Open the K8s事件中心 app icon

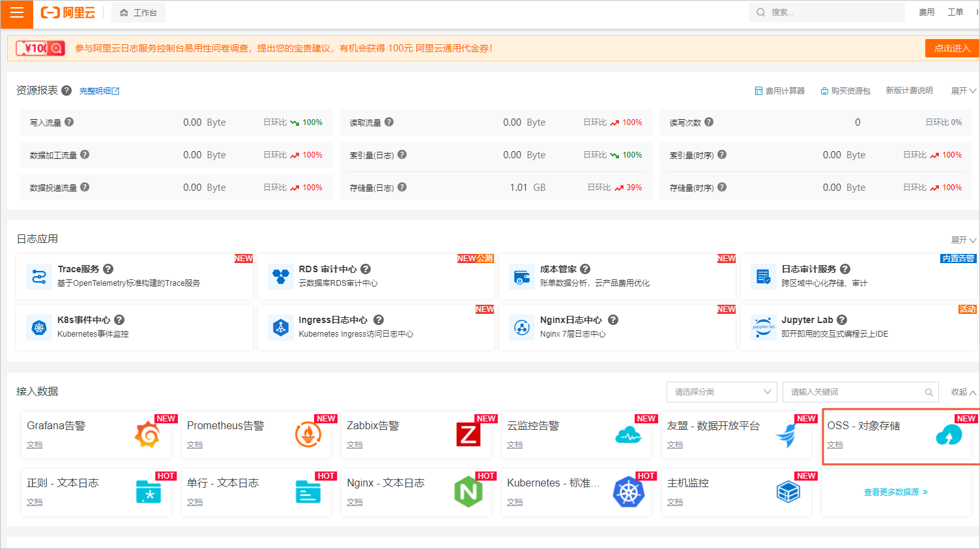click(39, 328)
